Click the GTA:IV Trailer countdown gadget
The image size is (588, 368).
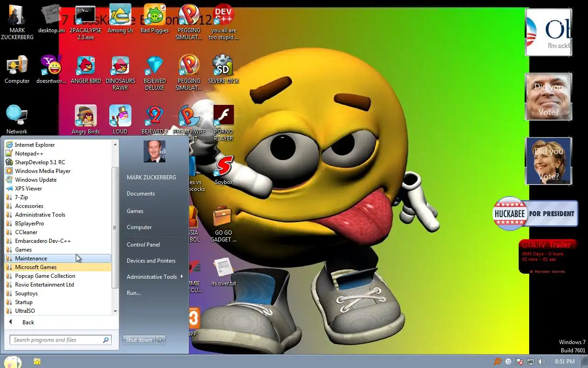point(547,257)
